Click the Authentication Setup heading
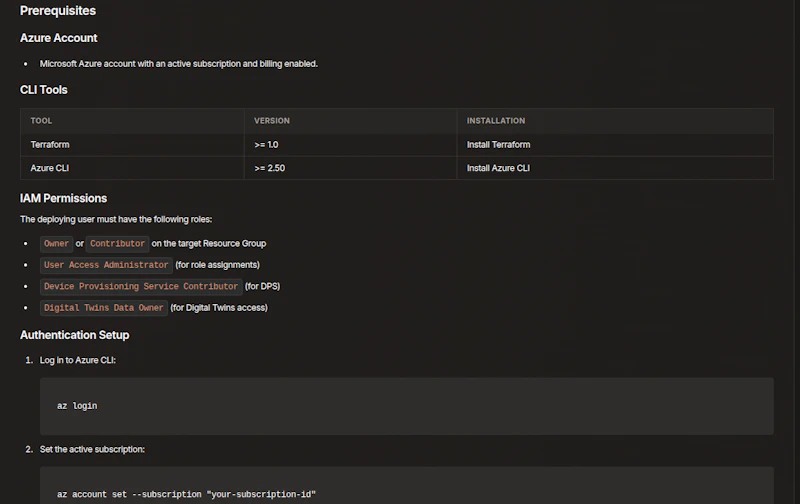Viewport: 800px width, 504px height. tap(74, 335)
